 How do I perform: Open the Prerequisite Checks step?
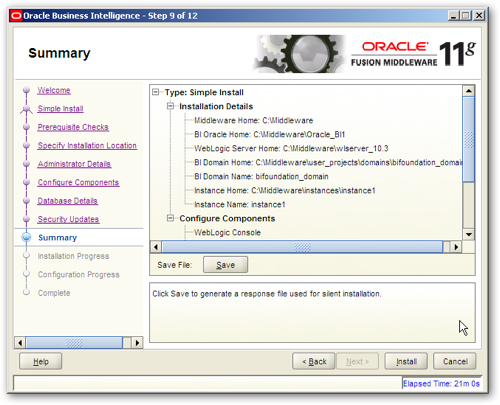(73, 127)
